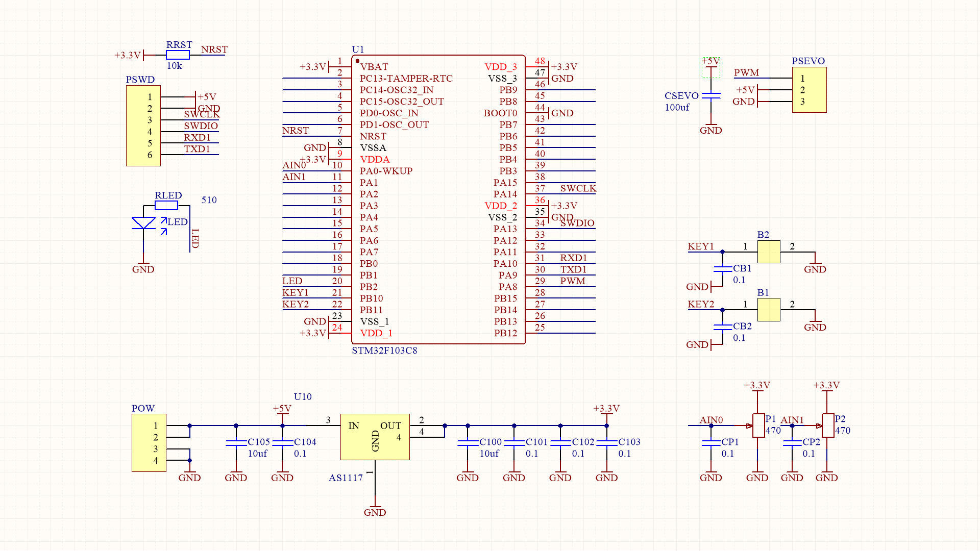The image size is (980, 551).
Task: Click the U1 designator label
Action: tap(358, 49)
